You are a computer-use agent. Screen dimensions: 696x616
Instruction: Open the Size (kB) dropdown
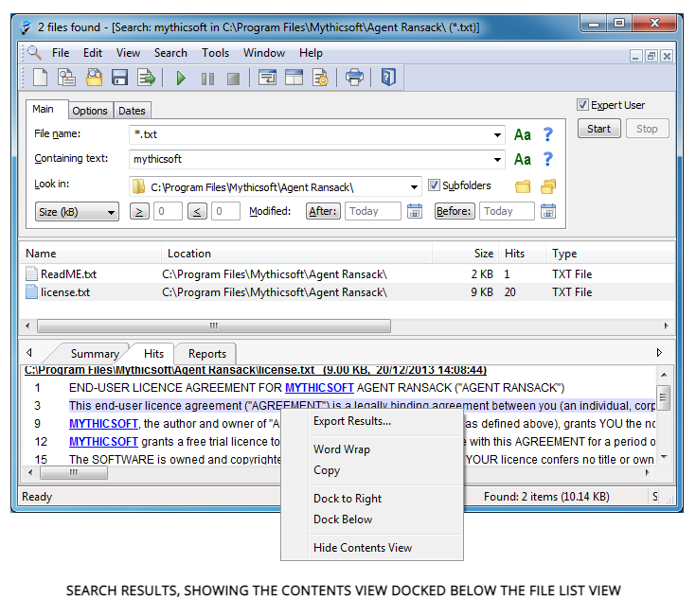[77, 212]
